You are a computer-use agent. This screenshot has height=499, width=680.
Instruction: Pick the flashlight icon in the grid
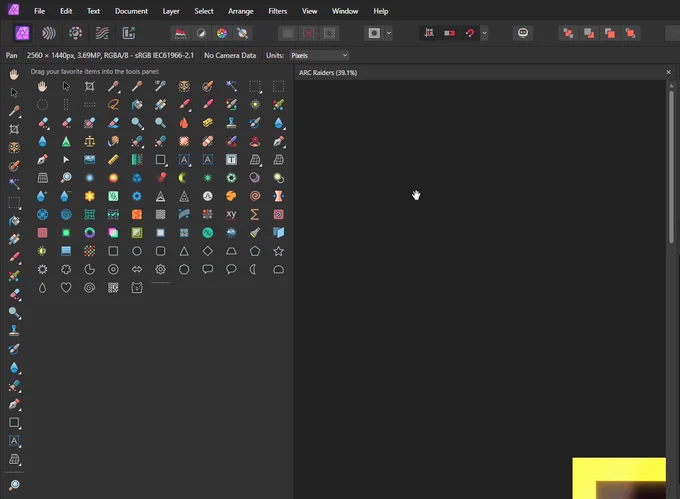255,233
